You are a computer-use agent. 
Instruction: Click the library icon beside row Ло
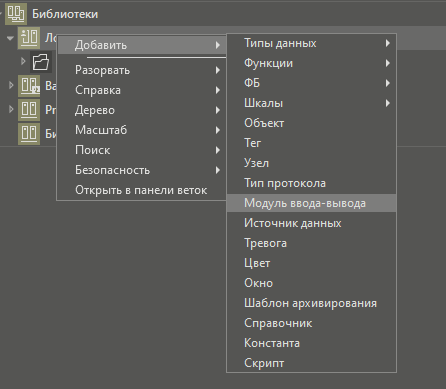pos(29,38)
